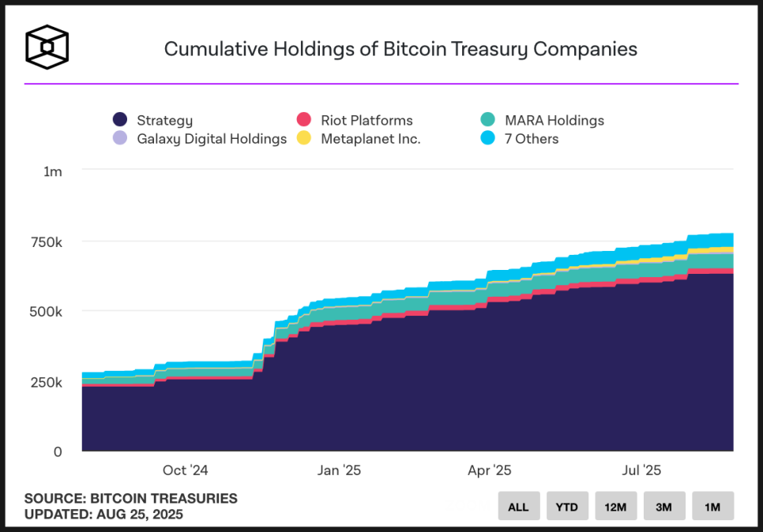
Task: Click the chart title text
Action: click(400, 49)
